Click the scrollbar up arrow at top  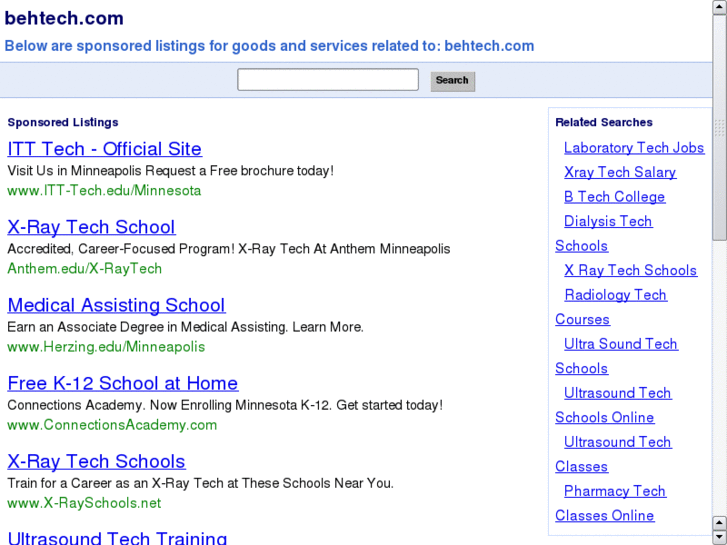coord(720,7)
